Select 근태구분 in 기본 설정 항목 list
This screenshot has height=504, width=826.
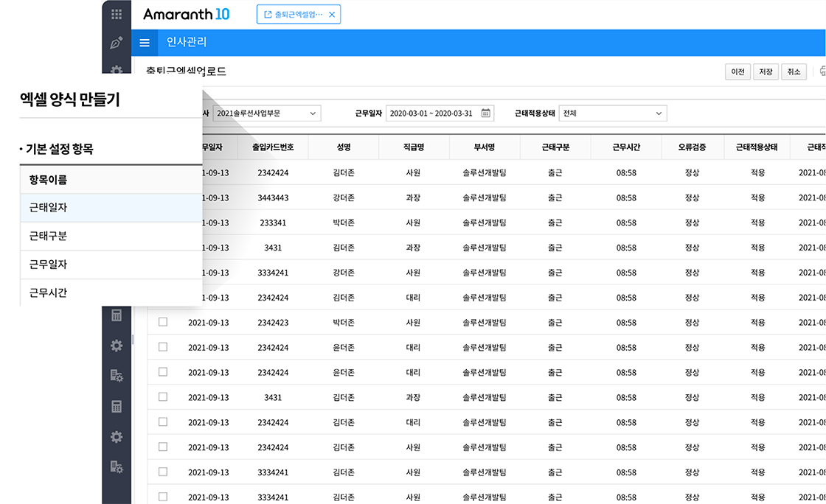111,237
